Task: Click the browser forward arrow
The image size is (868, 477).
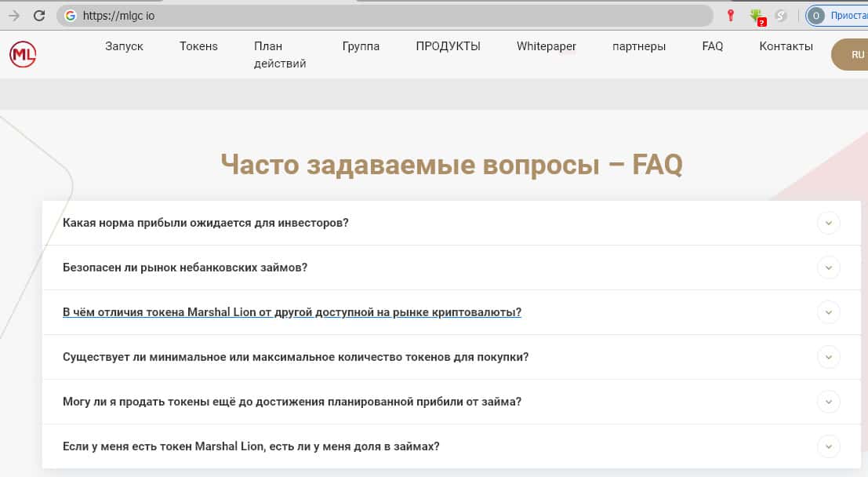Action: 13,16
